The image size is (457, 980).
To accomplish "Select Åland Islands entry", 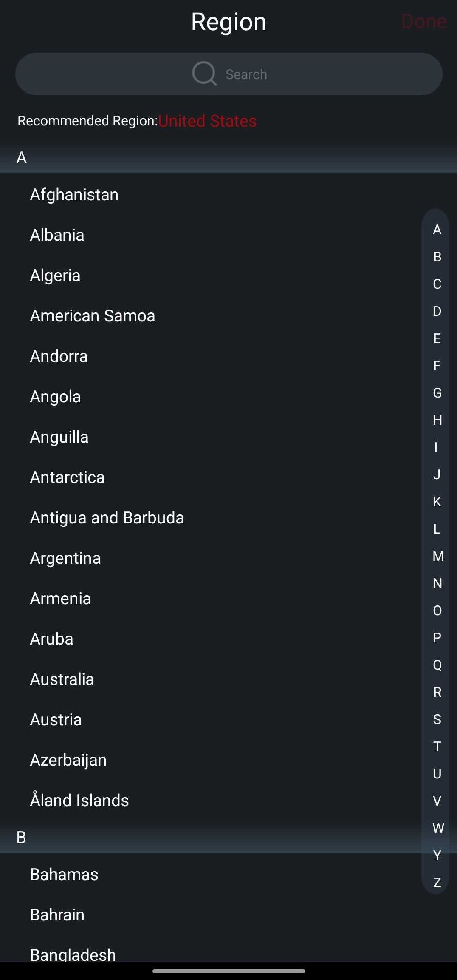I will (x=228, y=801).
